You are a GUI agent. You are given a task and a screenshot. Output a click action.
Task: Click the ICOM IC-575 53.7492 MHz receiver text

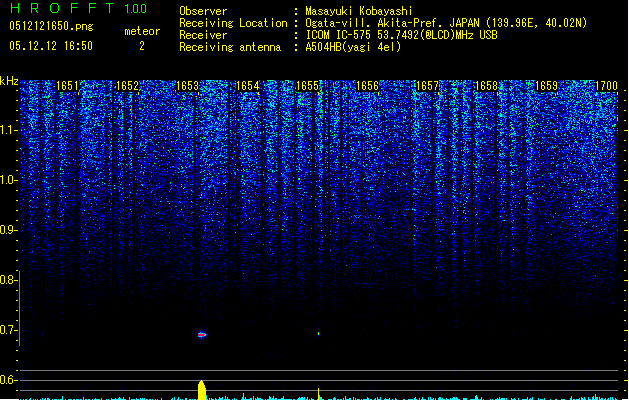(401, 35)
